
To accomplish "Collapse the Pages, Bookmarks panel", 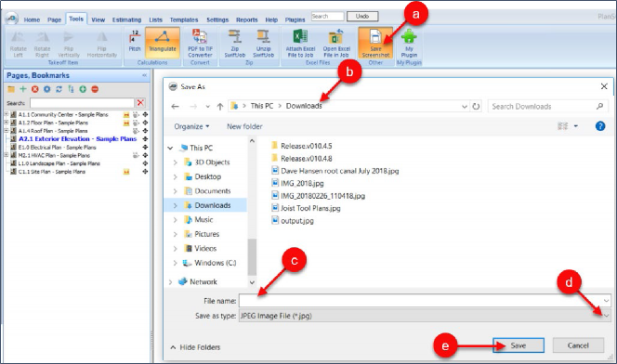I will click(x=144, y=75).
